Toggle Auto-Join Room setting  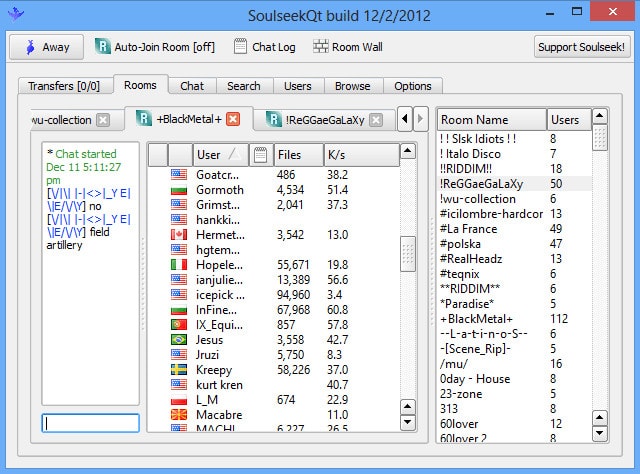[x=155, y=47]
